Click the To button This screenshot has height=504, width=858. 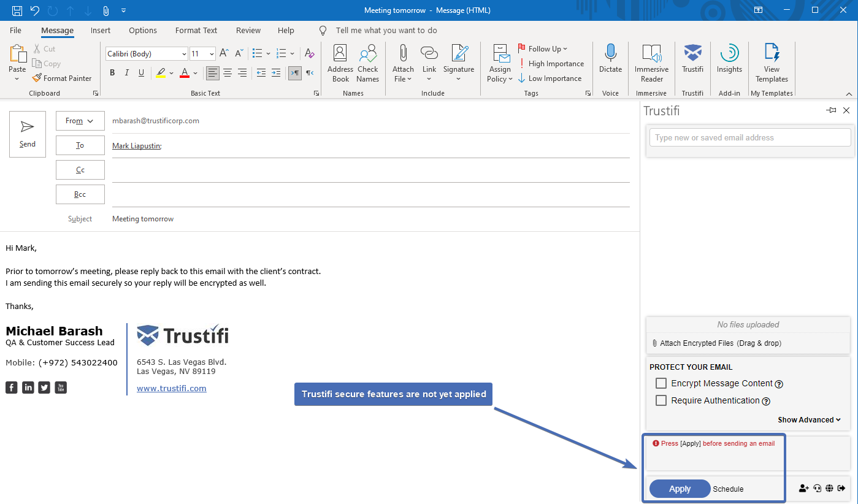(80, 145)
